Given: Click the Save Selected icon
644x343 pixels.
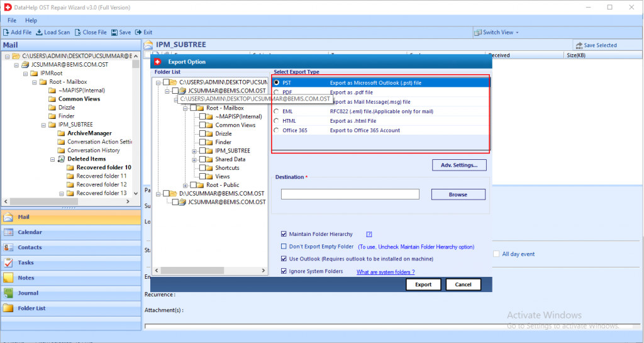Looking at the screenshot, I should [x=579, y=45].
